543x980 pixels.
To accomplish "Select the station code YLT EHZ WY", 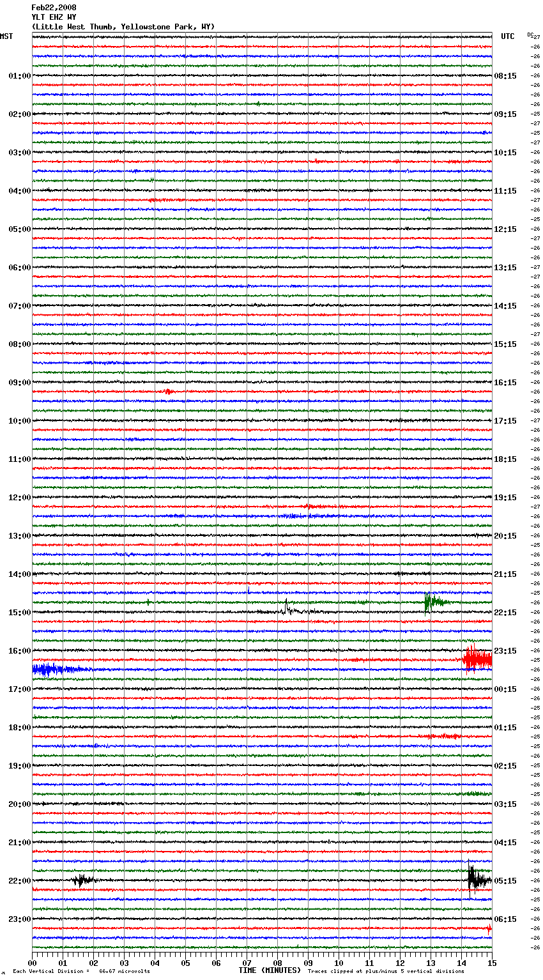I will coord(54,17).
